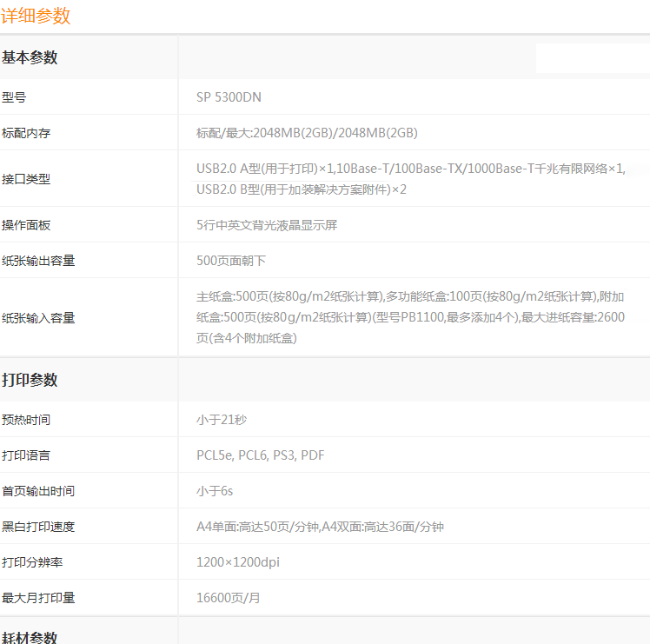650x644 pixels.
Task: Click the 打印分辨率 label
Action: coord(32,562)
